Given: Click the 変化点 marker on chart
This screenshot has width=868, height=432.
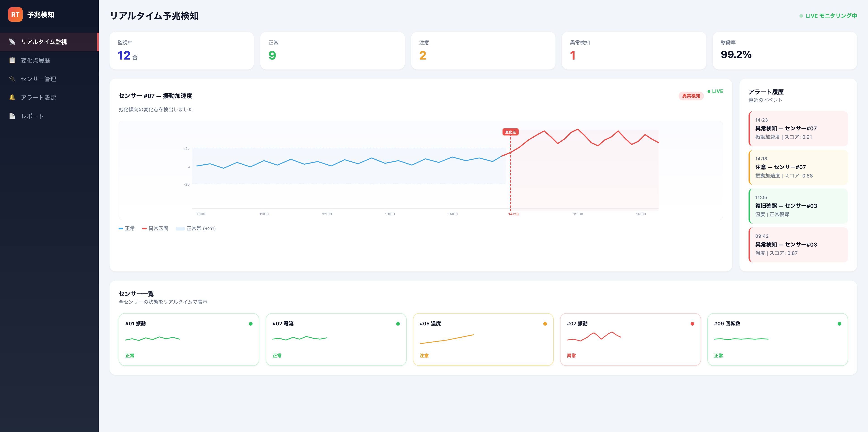Looking at the screenshot, I should (x=510, y=132).
